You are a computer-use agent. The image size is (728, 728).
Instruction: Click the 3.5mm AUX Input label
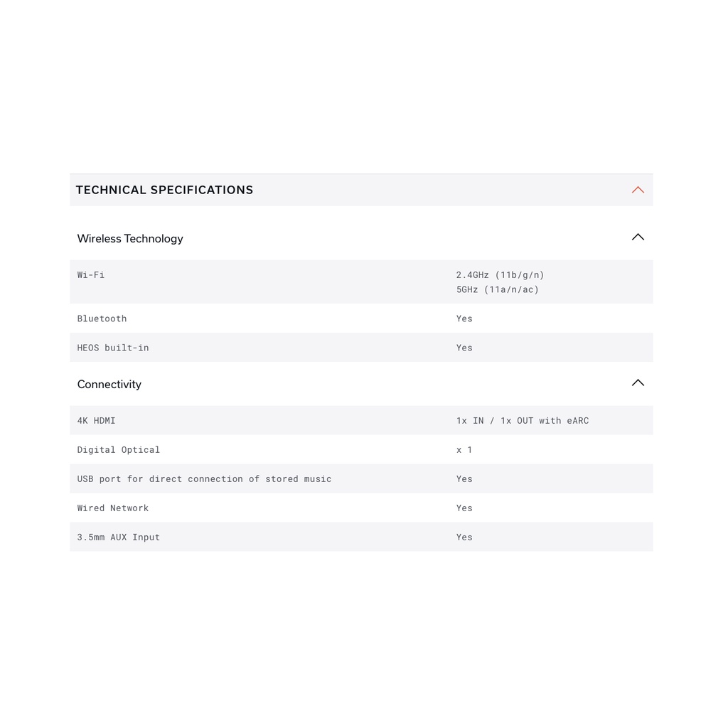tap(119, 537)
